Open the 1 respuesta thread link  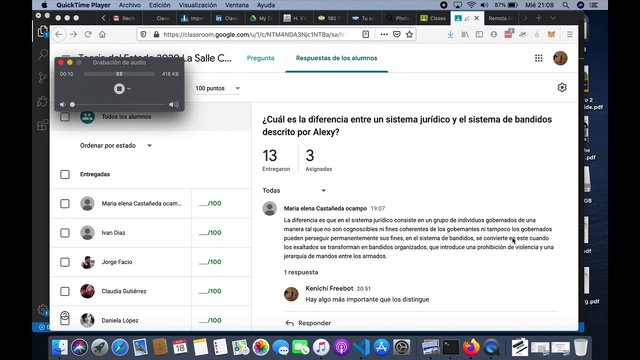[301, 272]
